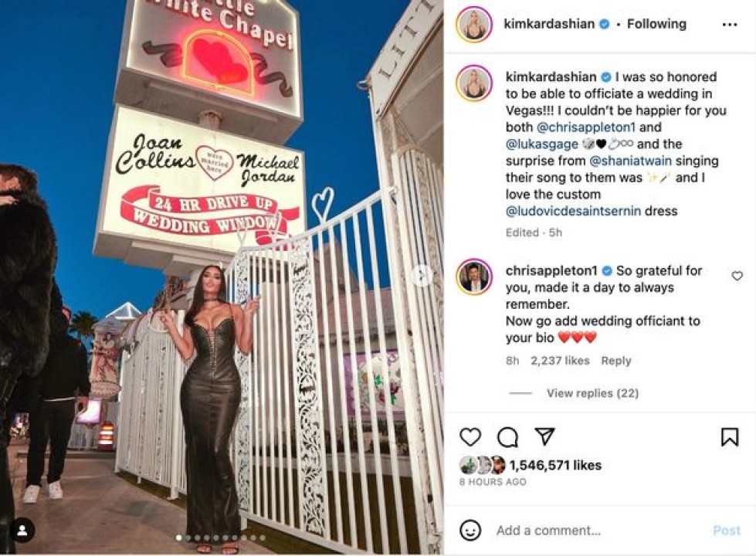Image resolution: width=756 pixels, height=556 pixels.
Task: Show tagged people on photo
Action: 22,531
